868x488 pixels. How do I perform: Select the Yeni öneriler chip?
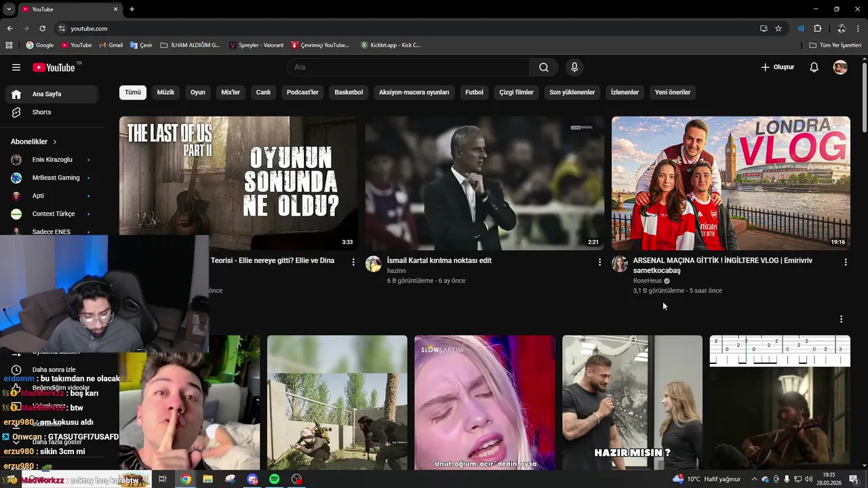pyautogui.click(x=673, y=92)
